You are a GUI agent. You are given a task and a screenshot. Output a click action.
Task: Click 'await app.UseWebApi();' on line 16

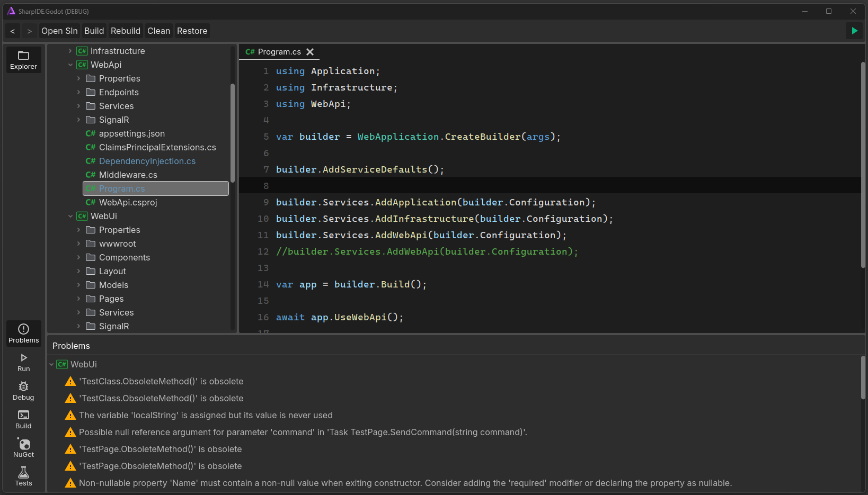click(340, 317)
